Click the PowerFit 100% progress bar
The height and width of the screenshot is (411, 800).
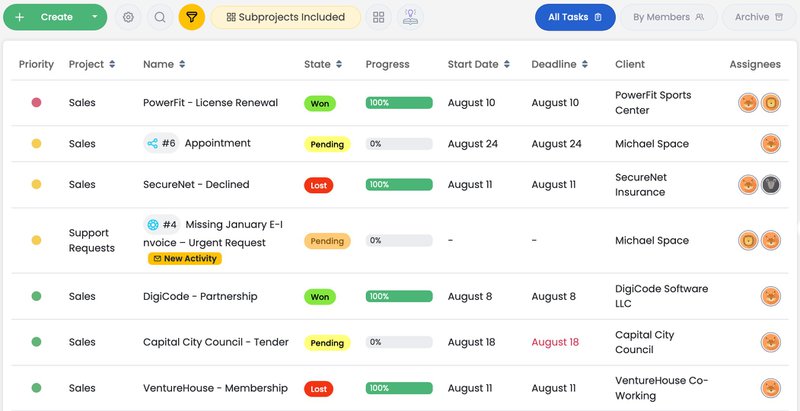point(399,103)
